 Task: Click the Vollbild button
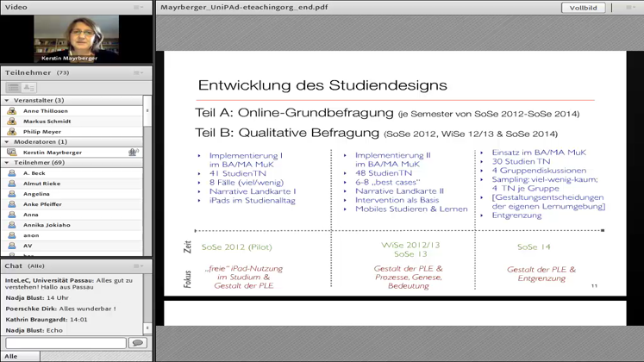[x=583, y=8]
